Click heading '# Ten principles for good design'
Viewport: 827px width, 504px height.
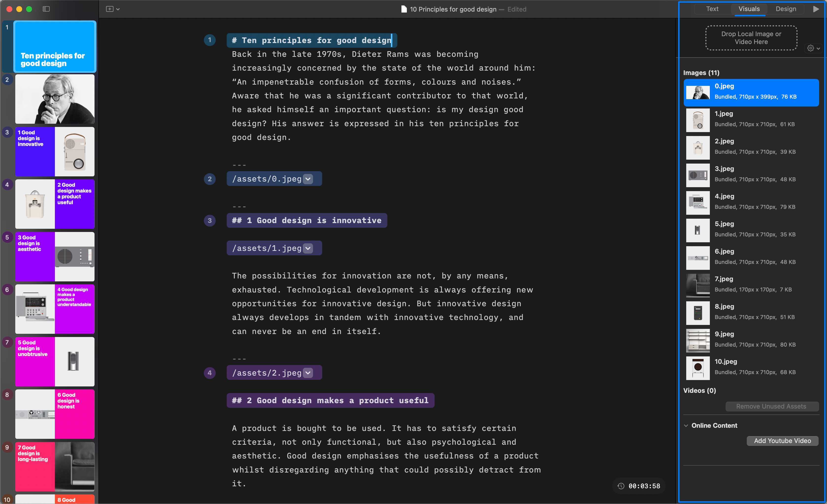coord(311,40)
